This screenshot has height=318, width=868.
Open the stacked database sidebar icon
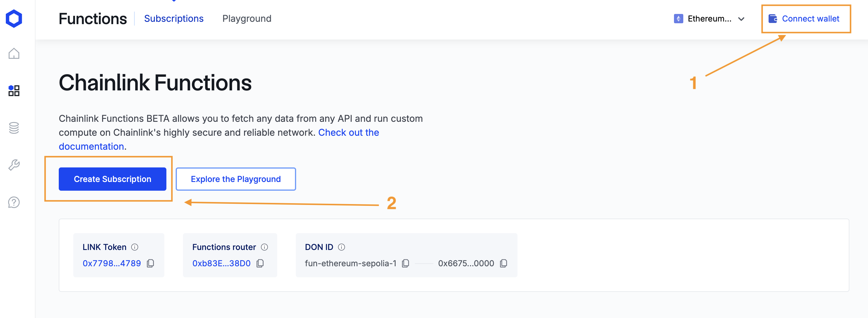14,128
